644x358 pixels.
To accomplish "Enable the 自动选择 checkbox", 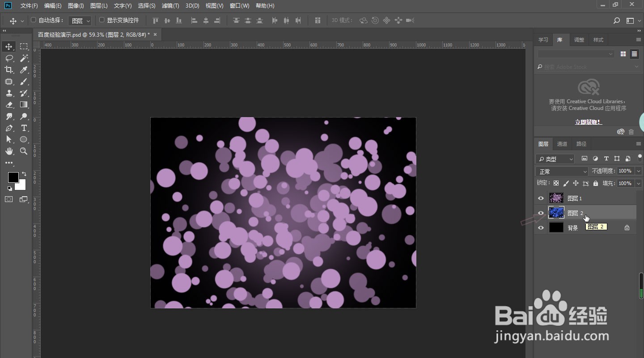I will pos(33,20).
